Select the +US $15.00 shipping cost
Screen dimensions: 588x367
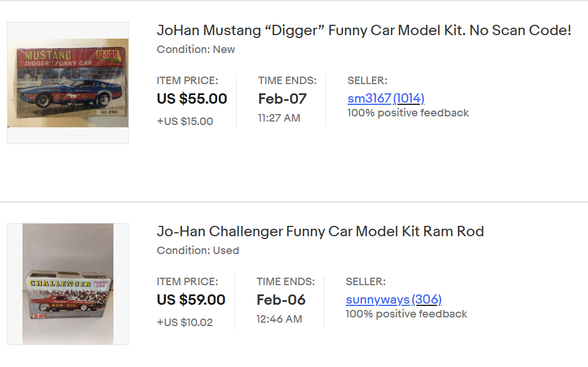point(185,121)
